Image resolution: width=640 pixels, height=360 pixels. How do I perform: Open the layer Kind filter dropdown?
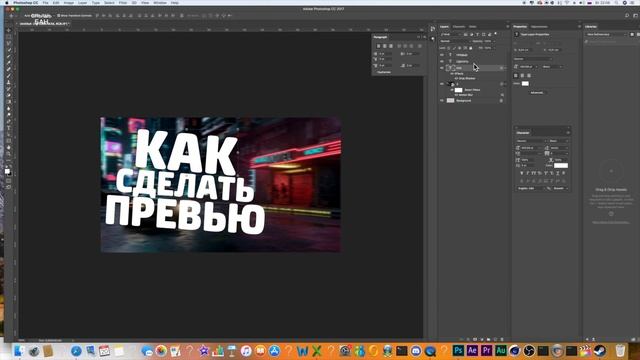451,34
